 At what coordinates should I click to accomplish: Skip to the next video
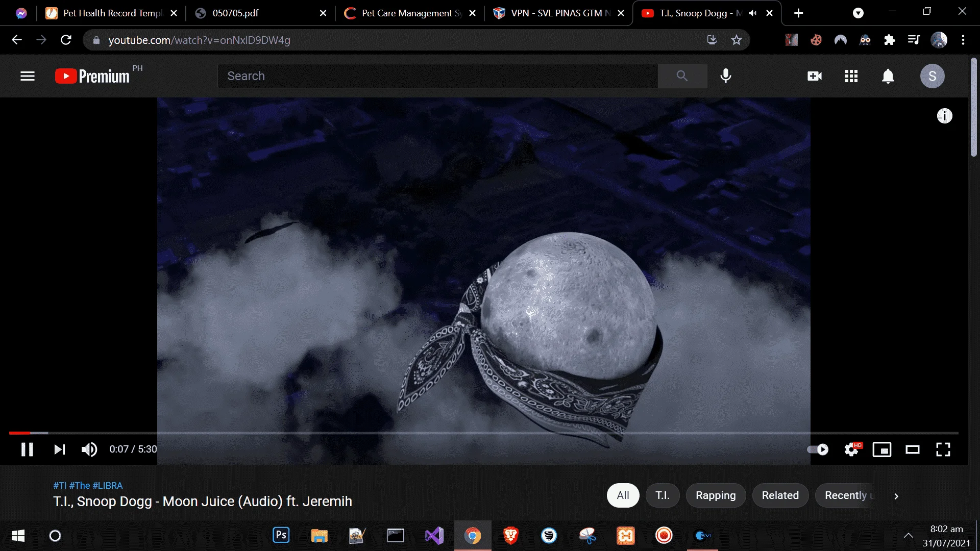pos(60,449)
